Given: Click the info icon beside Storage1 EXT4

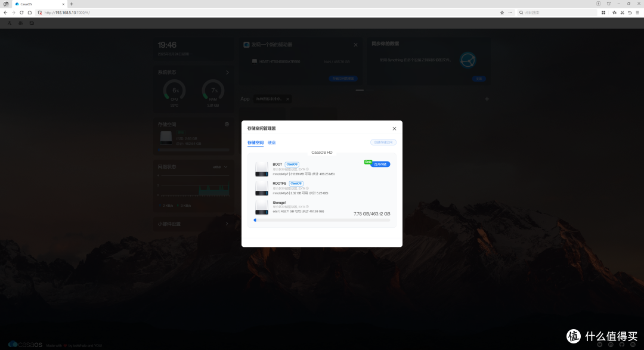Looking at the screenshot, I should 307,207.
